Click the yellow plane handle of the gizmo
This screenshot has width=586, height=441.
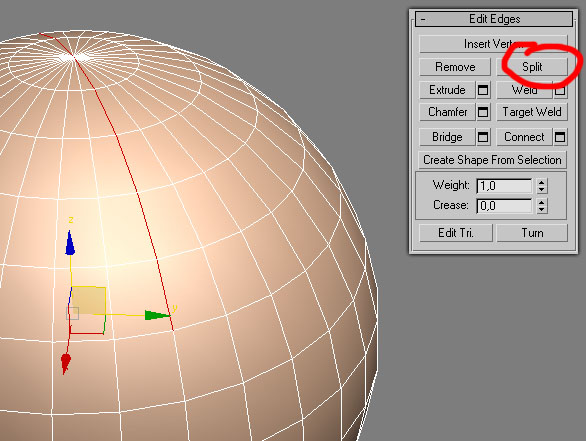[x=88, y=300]
